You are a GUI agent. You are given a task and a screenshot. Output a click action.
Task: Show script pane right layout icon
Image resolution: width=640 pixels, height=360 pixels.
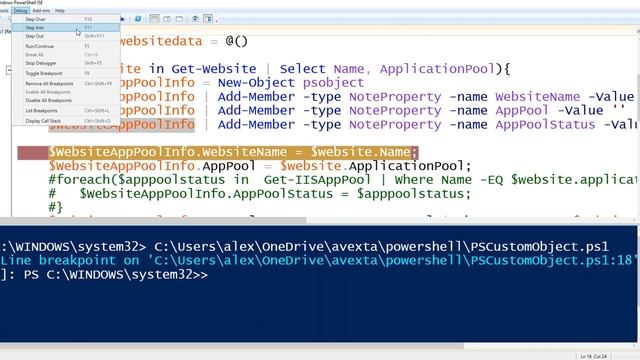(x=167, y=19)
